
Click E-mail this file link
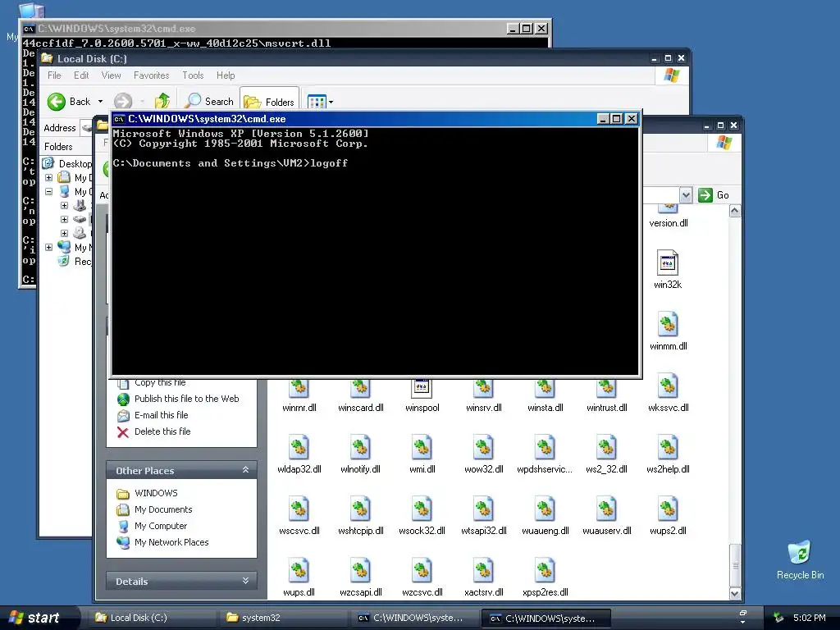(x=162, y=415)
